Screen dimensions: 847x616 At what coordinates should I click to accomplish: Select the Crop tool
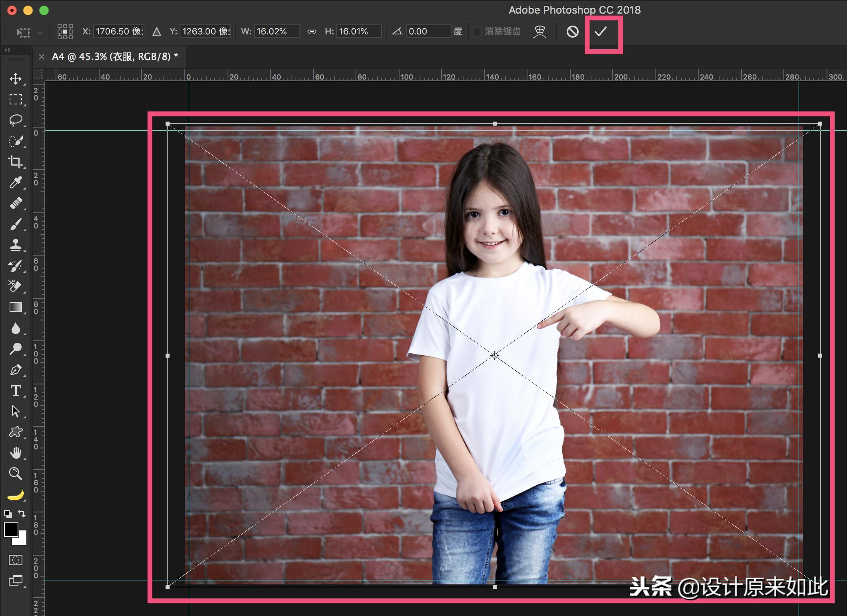(x=16, y=162)
